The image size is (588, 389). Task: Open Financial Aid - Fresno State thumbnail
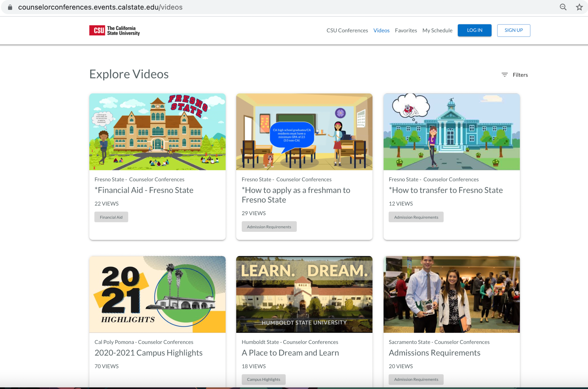[x=157, y=132]
